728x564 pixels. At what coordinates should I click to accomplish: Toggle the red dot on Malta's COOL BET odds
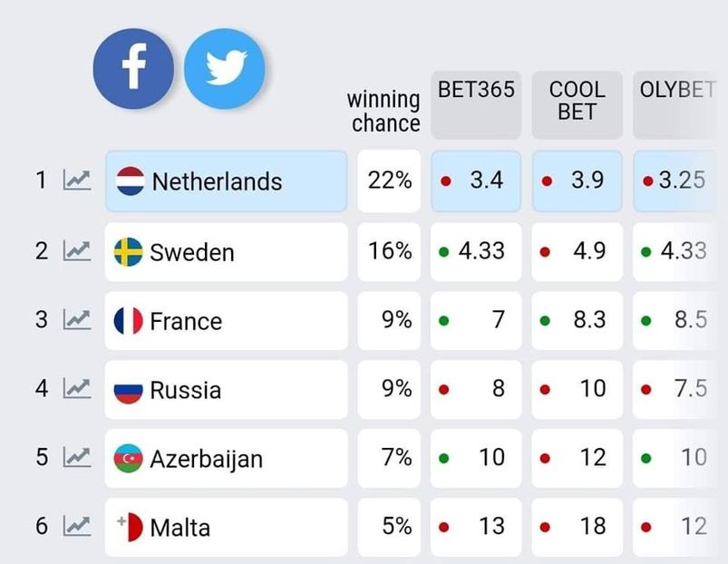tap(545, 526)
